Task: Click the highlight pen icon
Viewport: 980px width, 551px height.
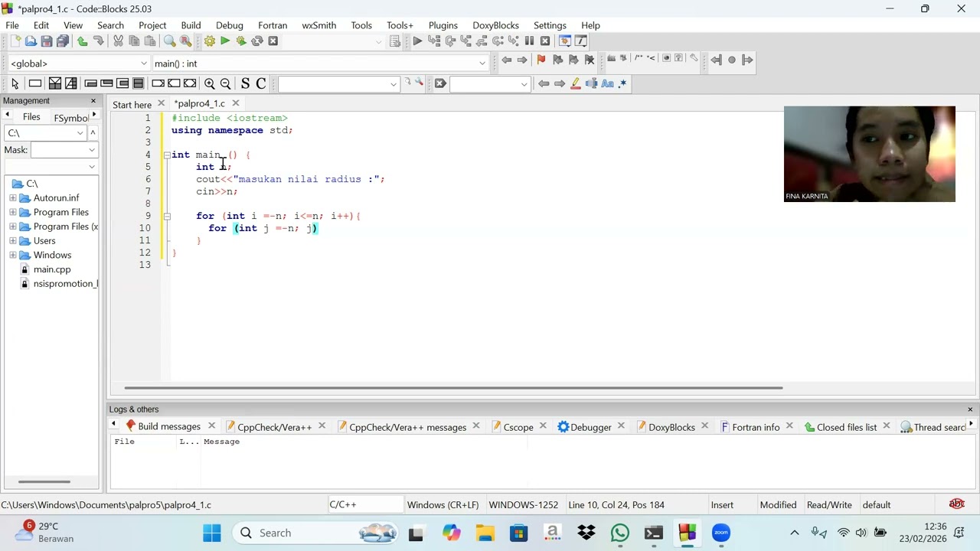Action: point(576,83)
